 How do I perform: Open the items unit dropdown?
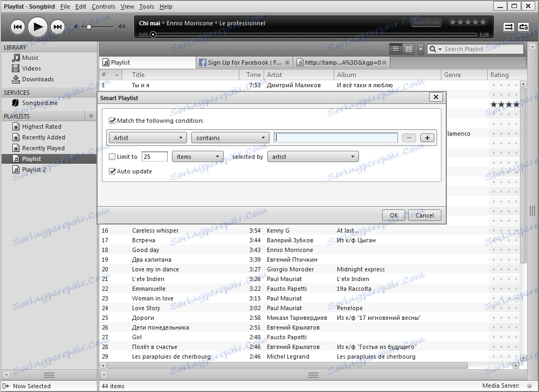pyautogui.click(x=198, y=157)
